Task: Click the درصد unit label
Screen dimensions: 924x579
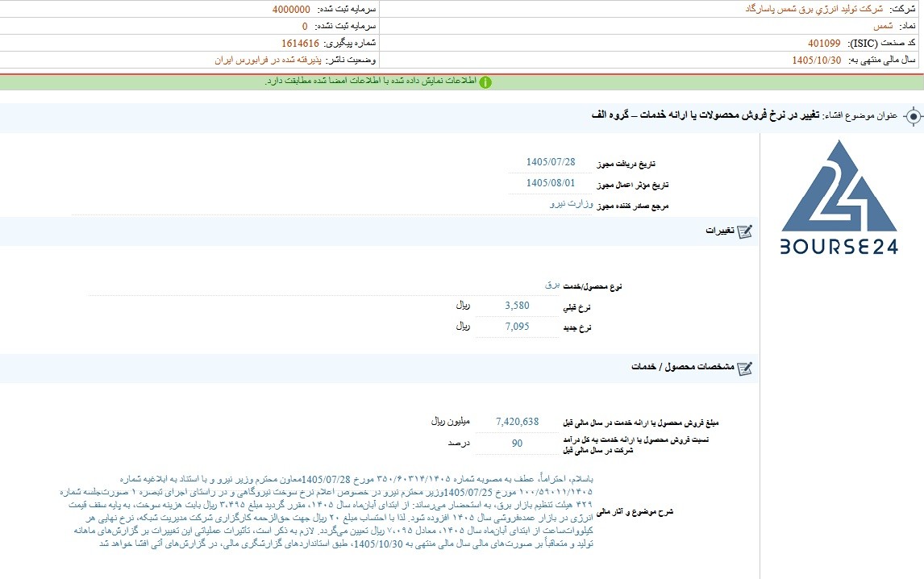Action: click(x=459, y=444)
